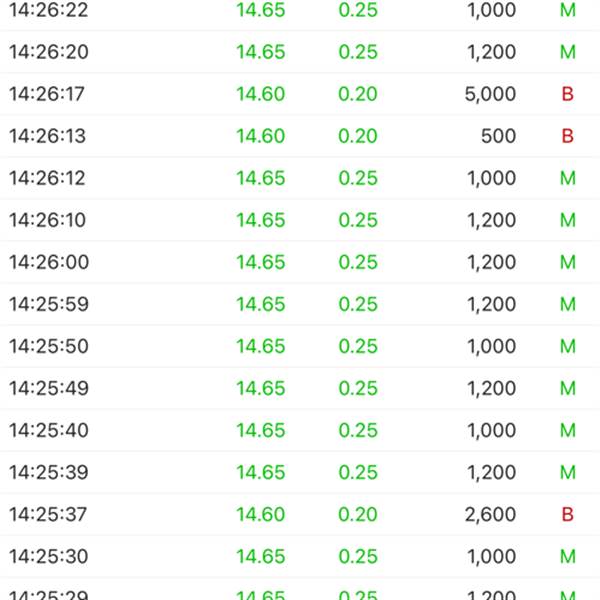Viewport: 600px width, 600px height.
Task: Click change 0.20 on the 14:25:37 row
Action: (x=358, y=514)
